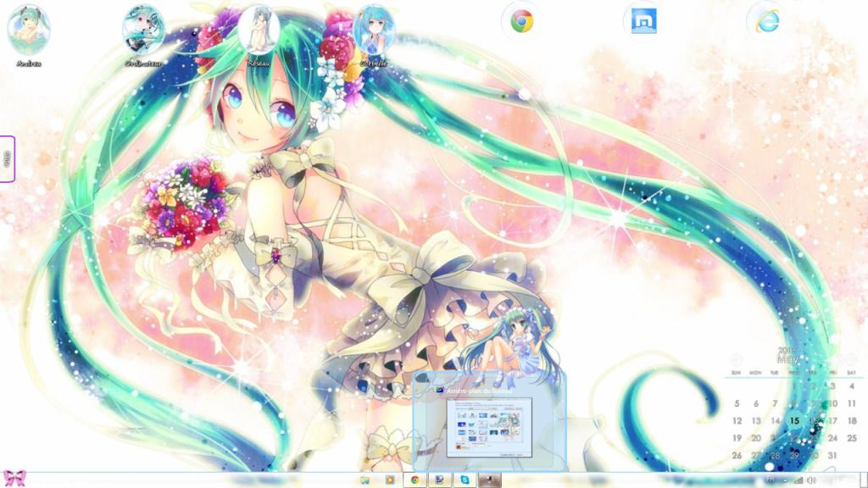Screen dimensions: 868x488
Task: Open the Start menu with the pink bow button
Action: pos(14,478)
